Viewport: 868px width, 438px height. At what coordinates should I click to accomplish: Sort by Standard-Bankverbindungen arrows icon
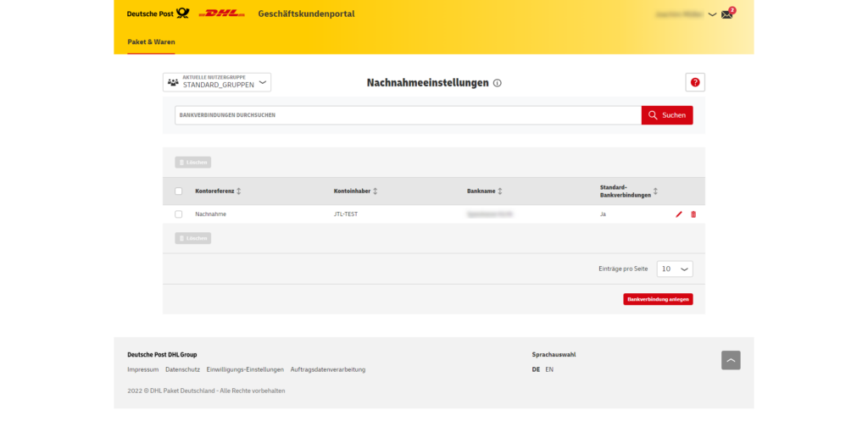pos(655,191)
